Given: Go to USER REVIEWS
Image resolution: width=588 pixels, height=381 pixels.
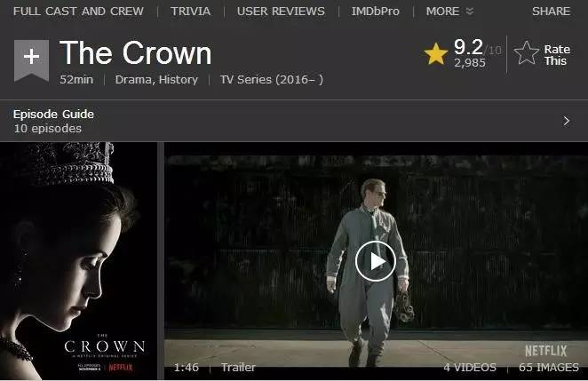Looking at the screenshot, I should (x=281, y=12).
